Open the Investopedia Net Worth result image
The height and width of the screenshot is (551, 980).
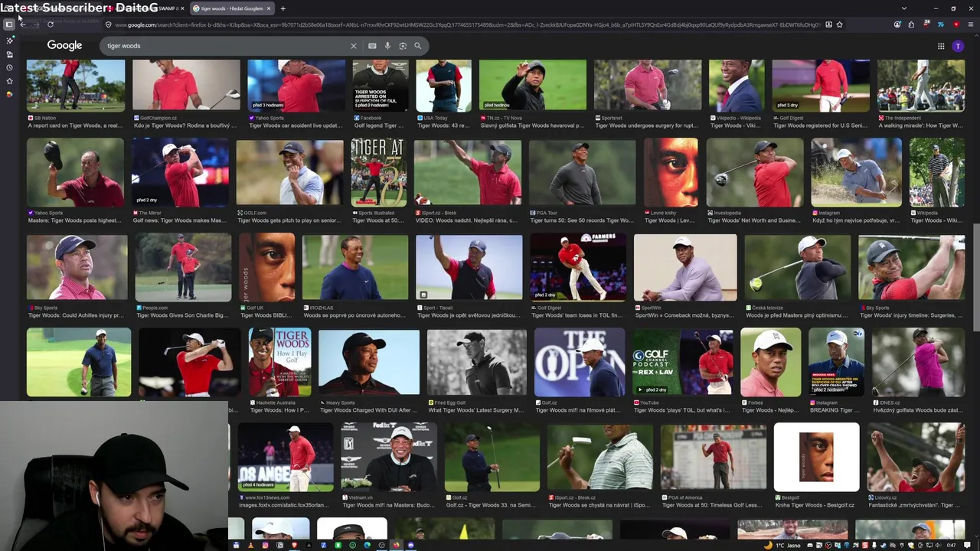click(754, 172)
